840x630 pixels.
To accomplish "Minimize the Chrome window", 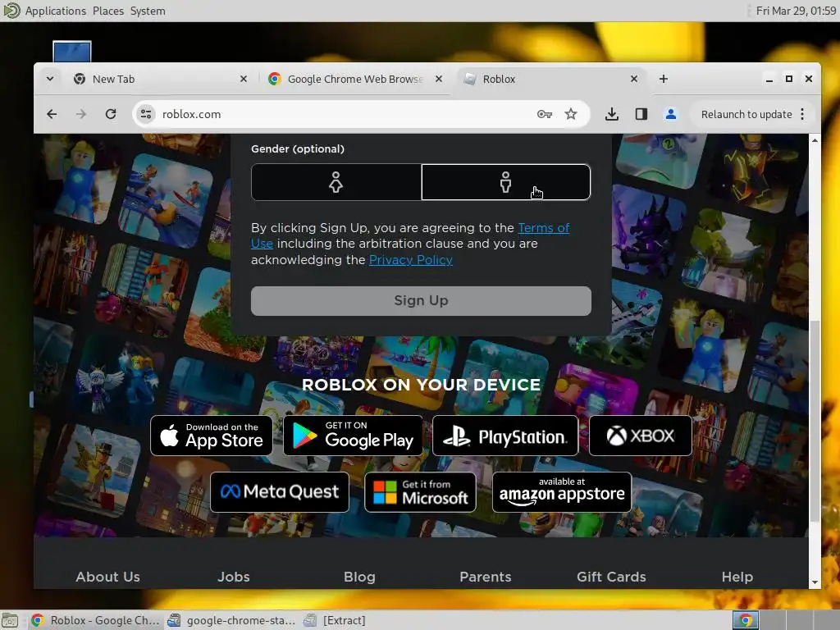I will click(769, 80).
